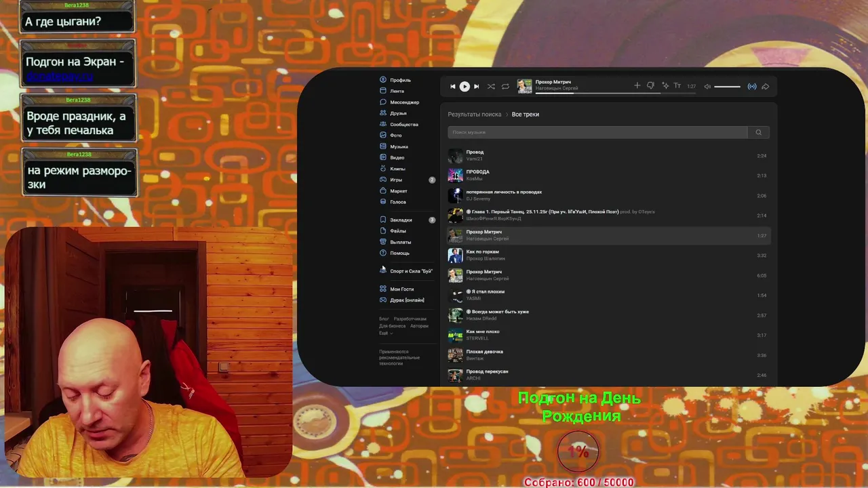Open the Файлы section icon
This screenshot has height=488, width=868.
383,231
